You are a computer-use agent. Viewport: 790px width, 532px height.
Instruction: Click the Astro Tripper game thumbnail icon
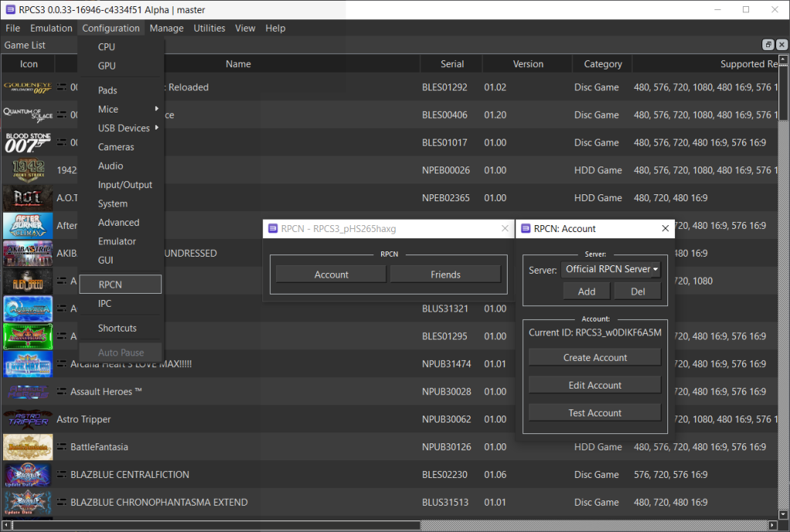29,419
